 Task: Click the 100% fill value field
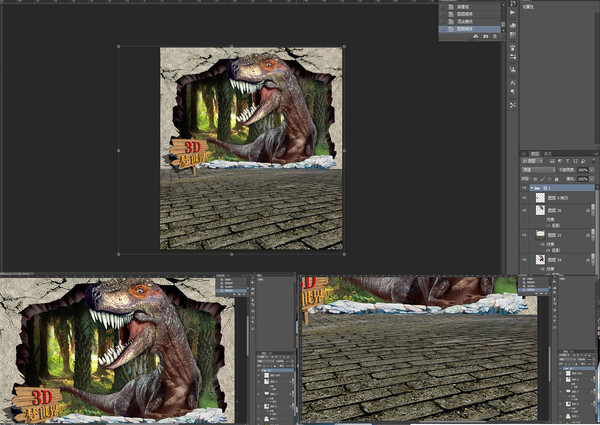click(583, 179)
